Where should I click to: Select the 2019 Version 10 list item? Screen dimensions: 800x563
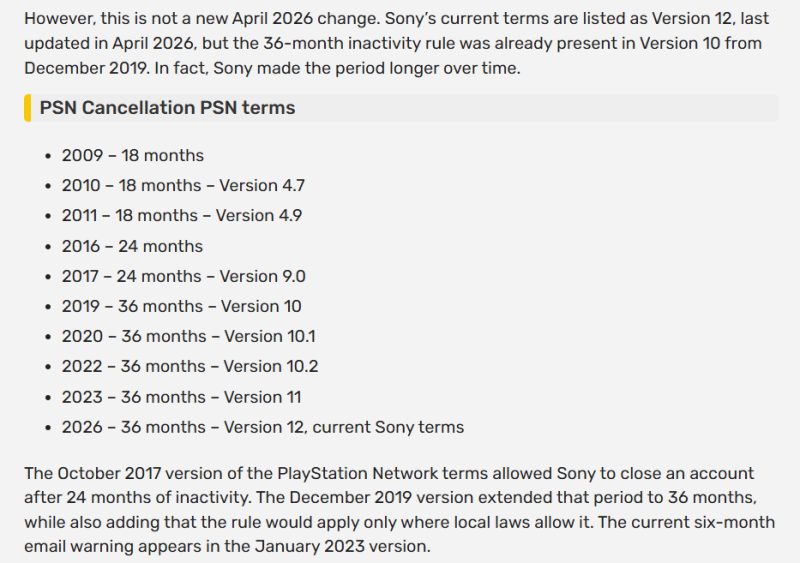pos(182,306)
